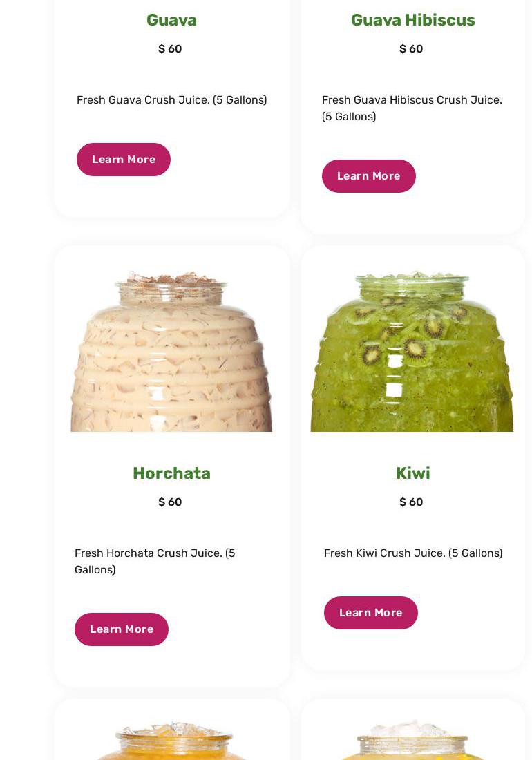
Task: Click the Guava $60 price
Action: tap(170, 48)
